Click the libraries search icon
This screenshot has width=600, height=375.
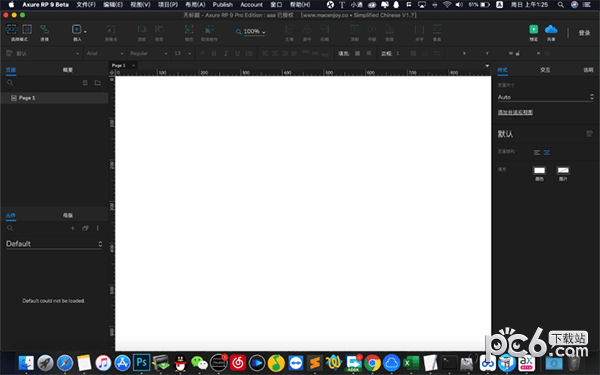pos(10,228)
